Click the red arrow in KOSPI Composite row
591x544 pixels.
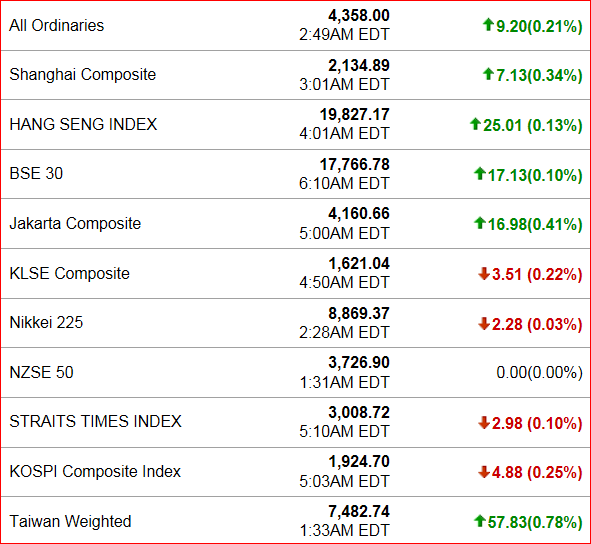tap(484, 472)
